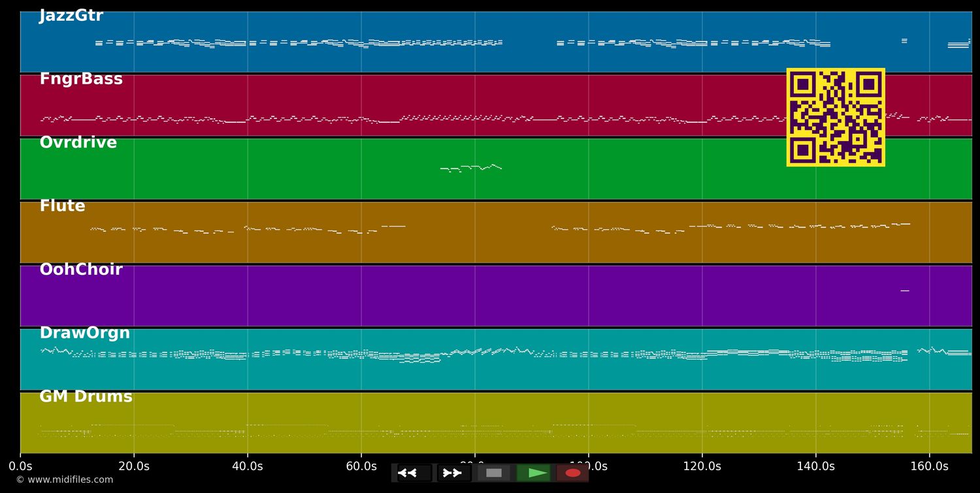
Task: Click the Ovrdrive solo notes in green lane
Action: [x=471, y=168]
